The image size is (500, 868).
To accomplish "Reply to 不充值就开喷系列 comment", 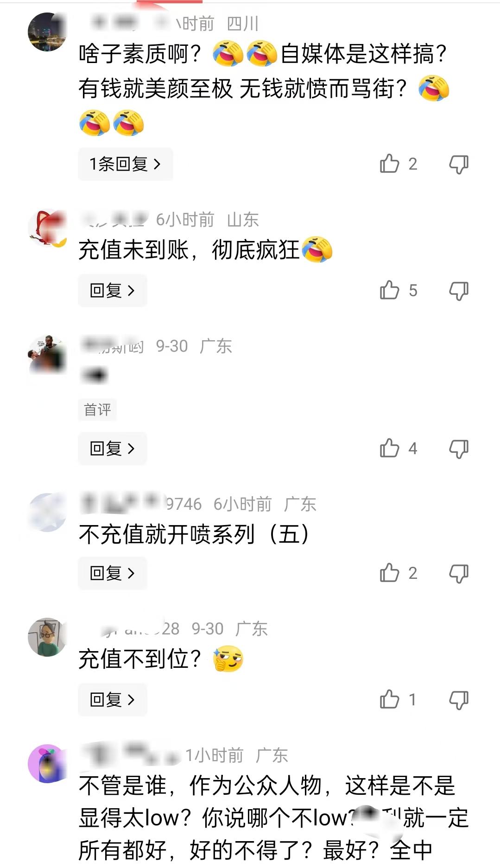I will pyautogui.click(x=112, y=573).
